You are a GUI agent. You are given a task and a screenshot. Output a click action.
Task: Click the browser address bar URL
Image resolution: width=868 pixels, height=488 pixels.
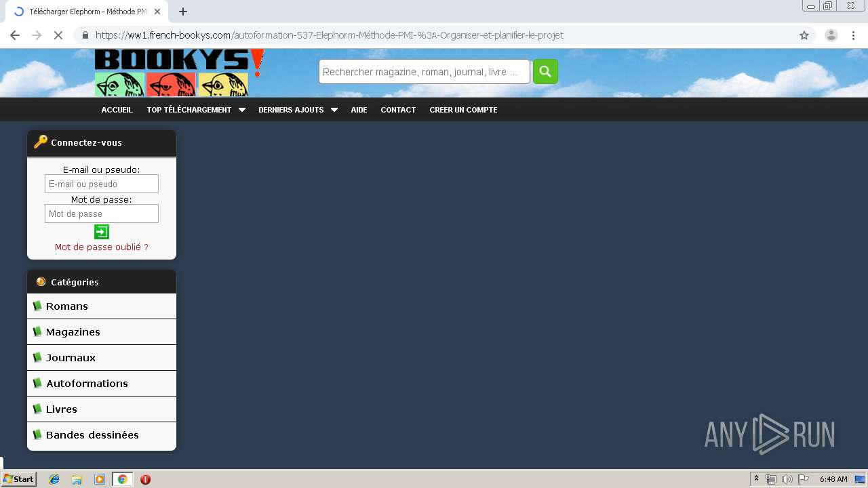coord(330,35)
